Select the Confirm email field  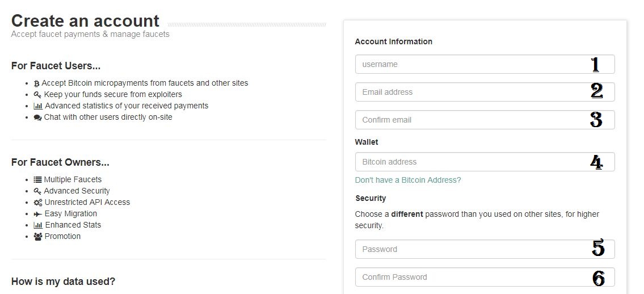pyautogui.click(x=485, y=120)
